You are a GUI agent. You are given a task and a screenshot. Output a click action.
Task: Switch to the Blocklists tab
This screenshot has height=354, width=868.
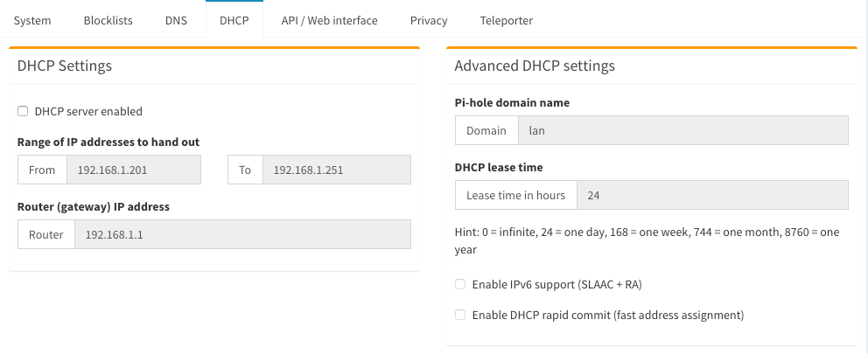pos(108,20)
